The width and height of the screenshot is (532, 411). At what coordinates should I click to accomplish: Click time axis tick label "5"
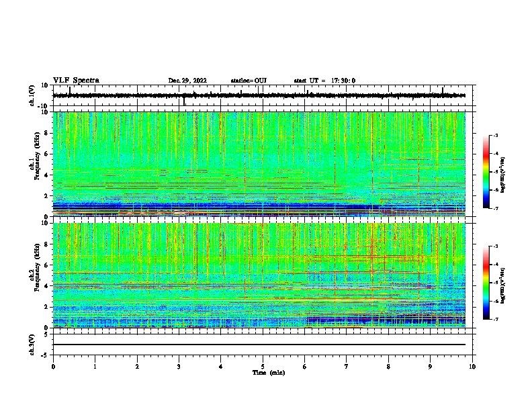pos(263,367)
